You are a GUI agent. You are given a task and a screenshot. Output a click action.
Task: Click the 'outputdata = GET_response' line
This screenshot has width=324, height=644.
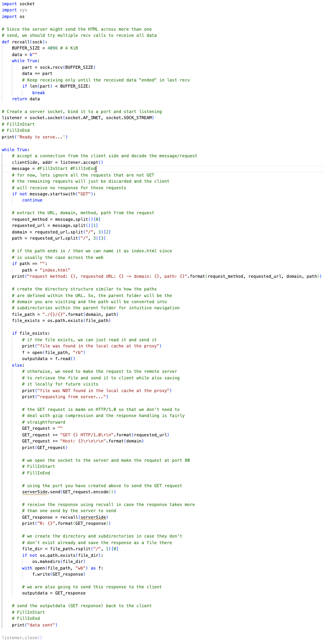click(x=54, y=593)
